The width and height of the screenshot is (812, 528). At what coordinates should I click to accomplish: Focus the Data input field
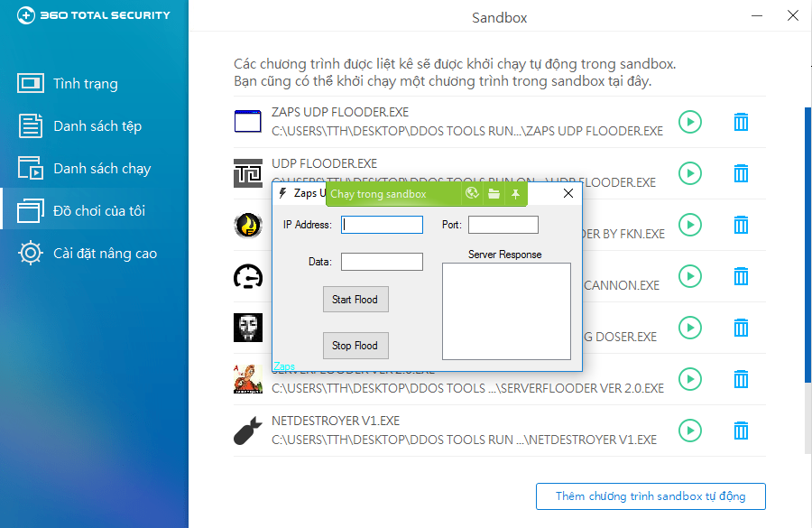pos(383,262)
